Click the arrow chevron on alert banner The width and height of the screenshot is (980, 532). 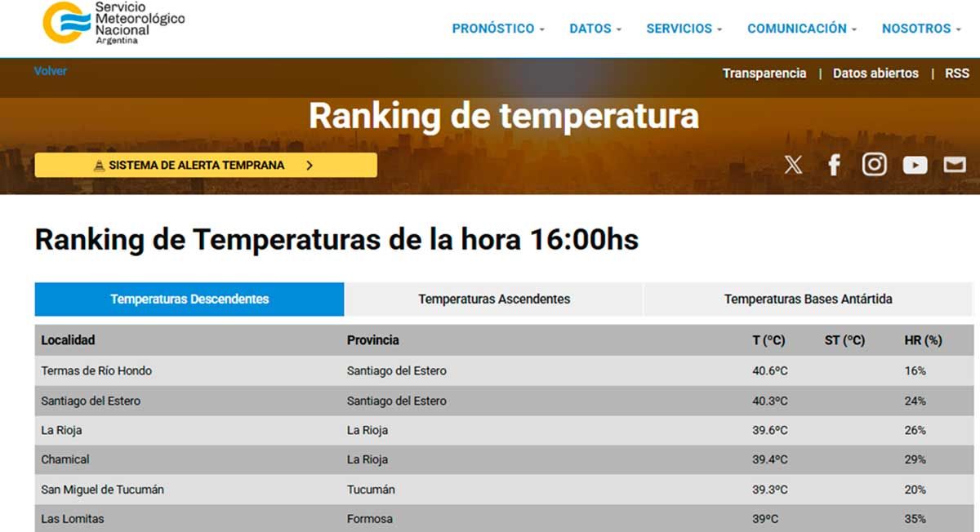tap(310, 166)
